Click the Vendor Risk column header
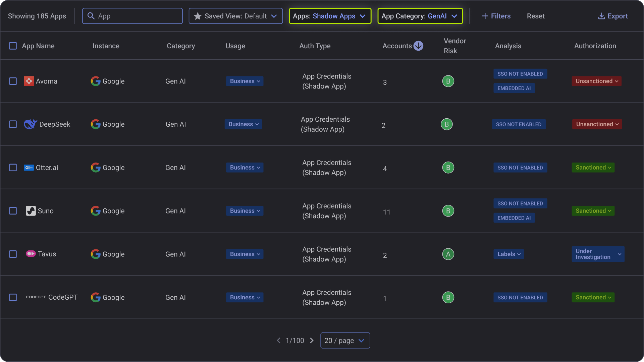The height and width of the screenshot is (362, 644). coord(455,46)
